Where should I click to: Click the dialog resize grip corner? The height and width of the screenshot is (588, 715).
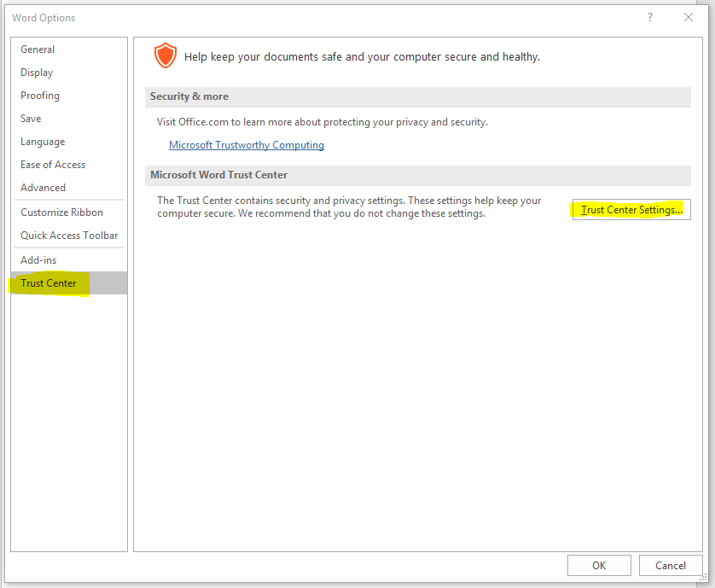tap(703, 577)
